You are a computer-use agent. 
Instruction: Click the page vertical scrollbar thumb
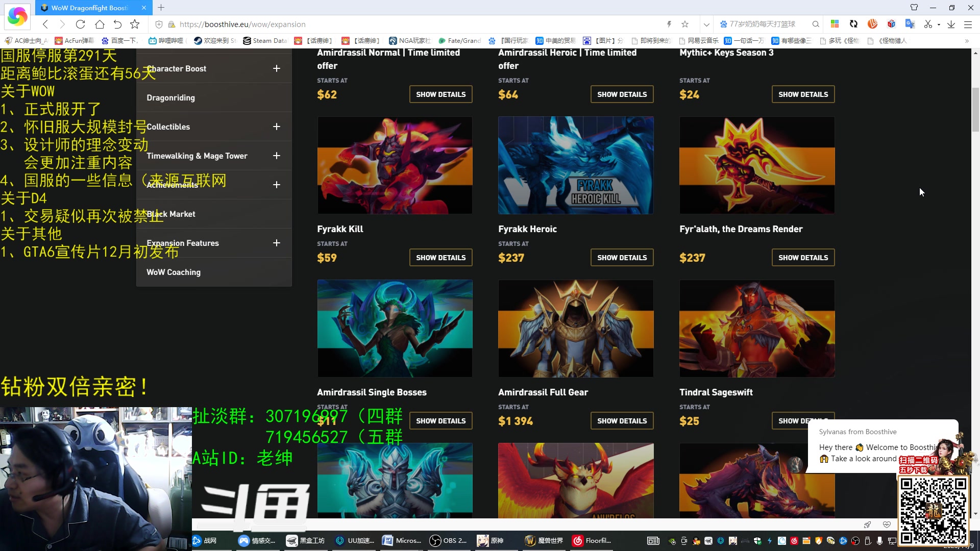[x=975, y=110]
